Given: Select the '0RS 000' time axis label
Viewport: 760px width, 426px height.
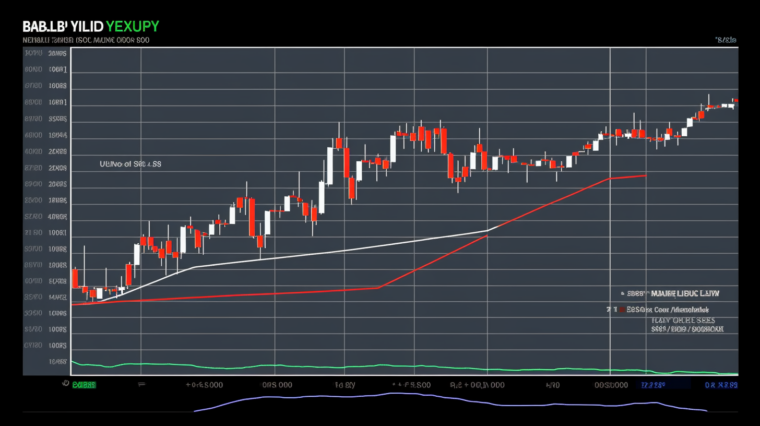Looking at the screenshot, I should click(276, 383).
